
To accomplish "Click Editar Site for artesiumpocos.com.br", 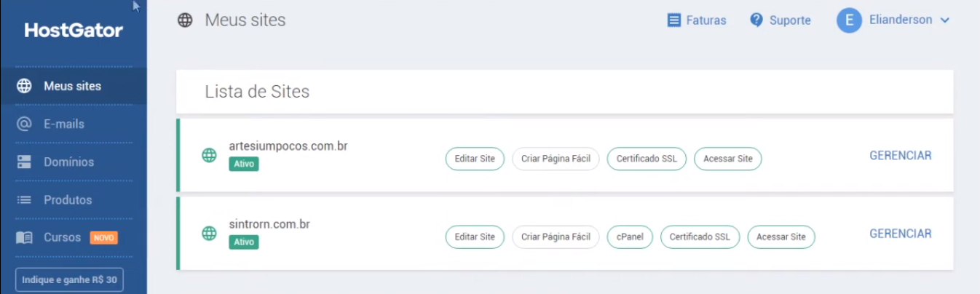I will [475, 159].
